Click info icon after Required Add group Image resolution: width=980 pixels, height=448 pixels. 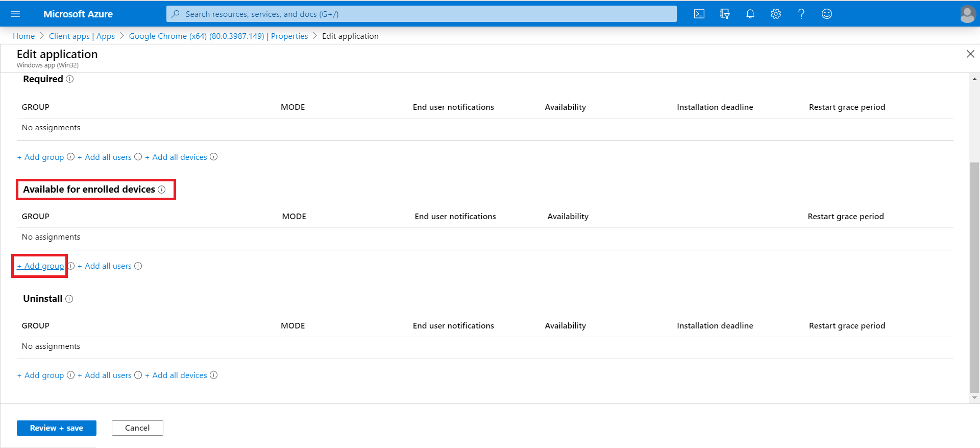pos(71,157)
